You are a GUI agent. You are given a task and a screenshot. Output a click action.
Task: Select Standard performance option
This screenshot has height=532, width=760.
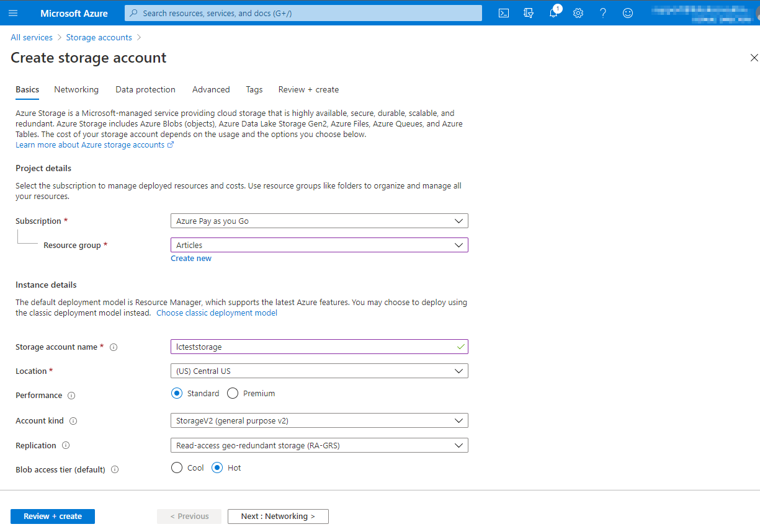177,393
